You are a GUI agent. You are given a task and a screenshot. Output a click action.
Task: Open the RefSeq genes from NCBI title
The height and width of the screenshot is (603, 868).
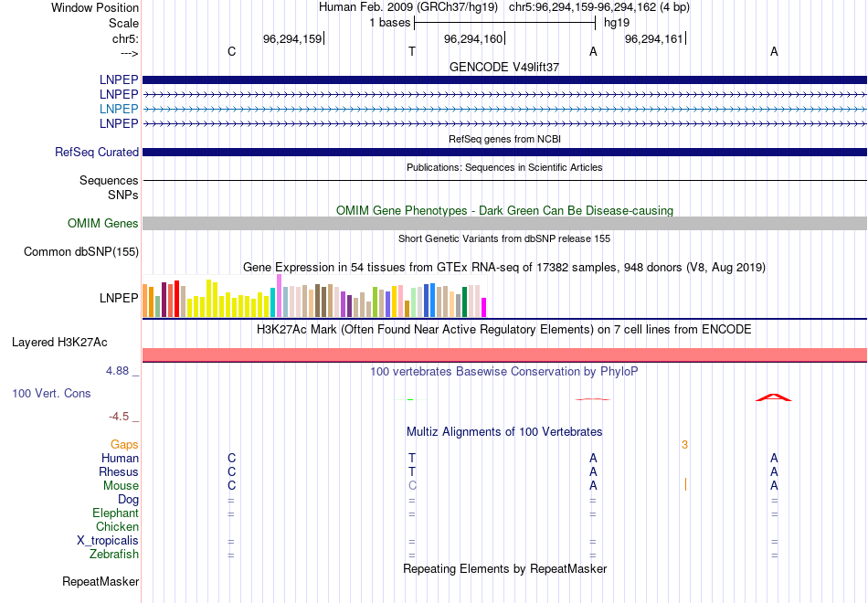coord(504,139)
